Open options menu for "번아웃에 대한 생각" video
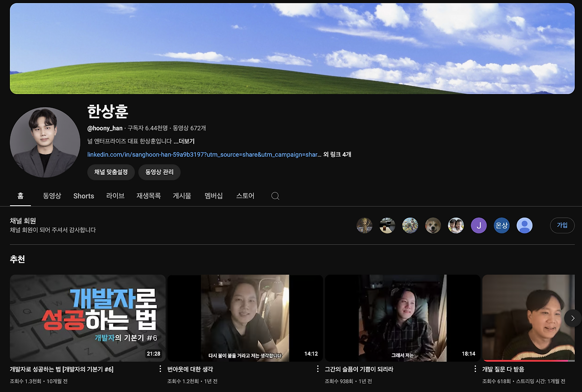Image resolution: width=582 pixels, height=392 pixels. [317, 369]
